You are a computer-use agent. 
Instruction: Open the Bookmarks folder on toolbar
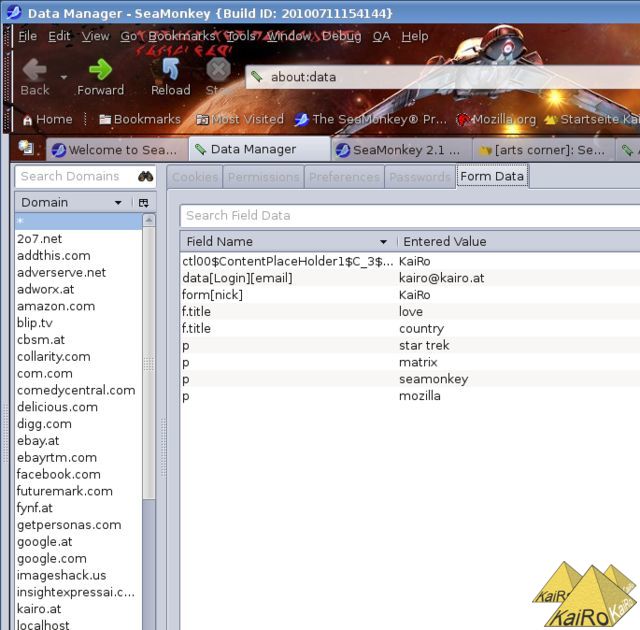tap(140, 119)
